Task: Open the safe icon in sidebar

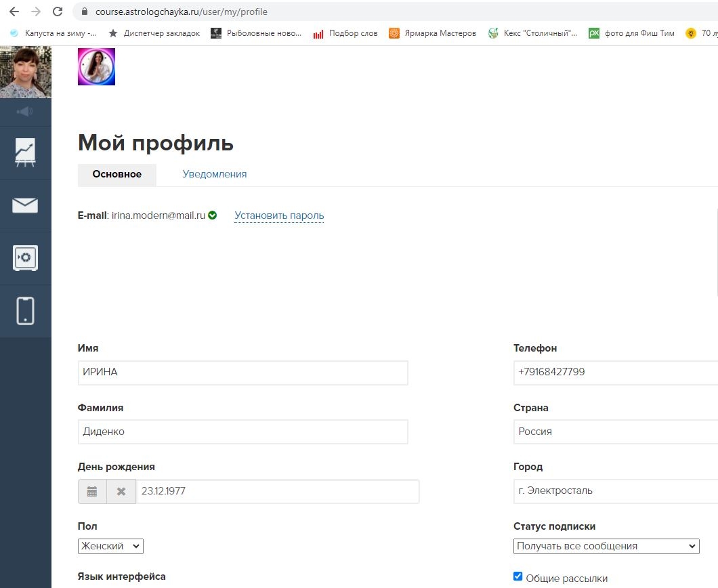Action: tap(25, 258)
